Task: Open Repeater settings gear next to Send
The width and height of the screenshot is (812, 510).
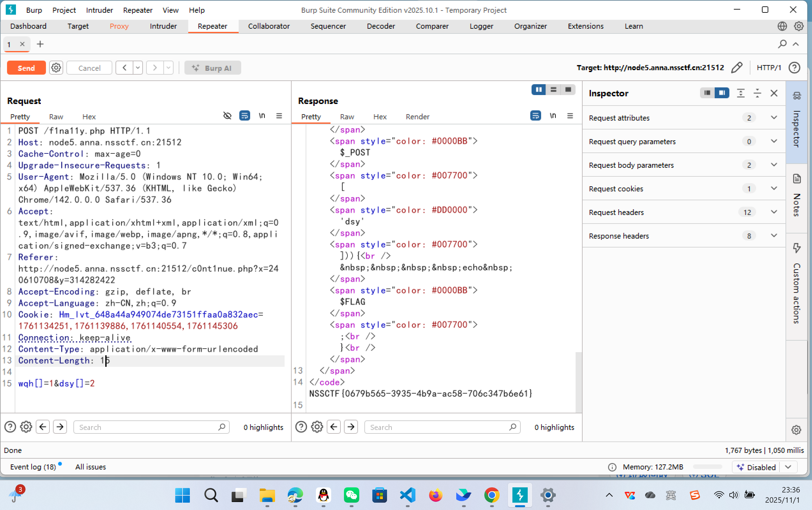Action: [56, 68]
